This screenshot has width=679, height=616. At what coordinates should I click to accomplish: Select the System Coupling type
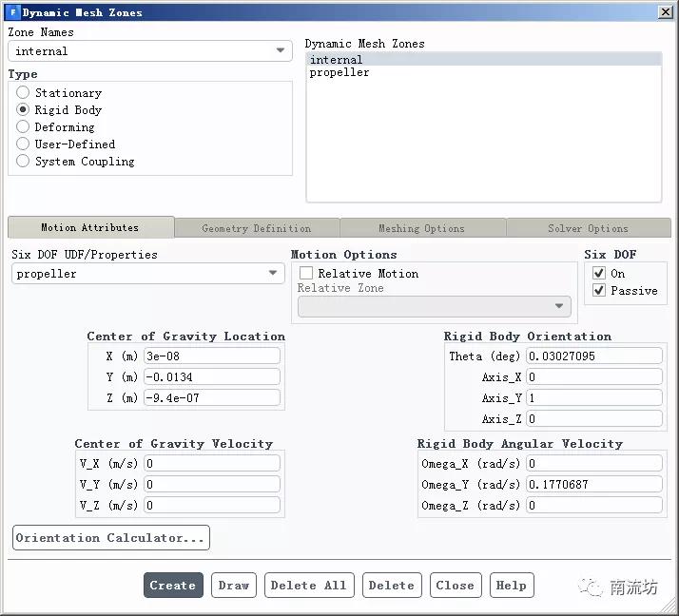click(x=23, y=161)
